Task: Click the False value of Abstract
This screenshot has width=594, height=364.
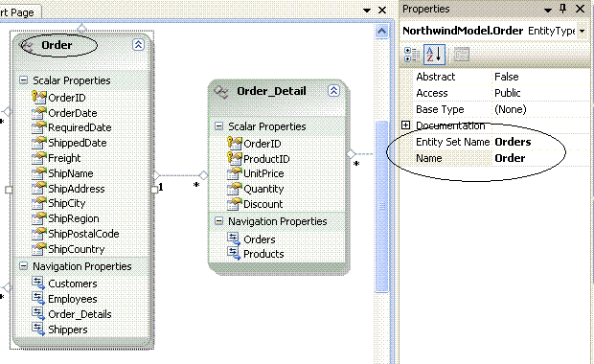Action: pos(506,77)
